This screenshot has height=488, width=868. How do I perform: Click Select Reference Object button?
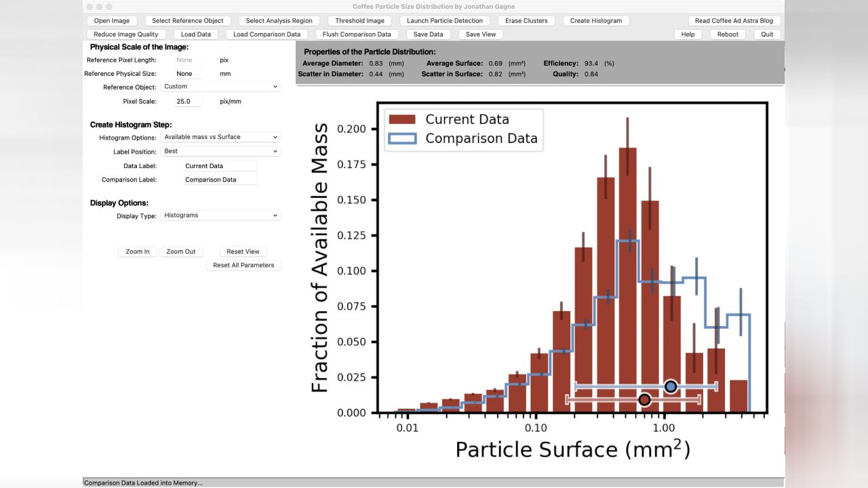(x=188, y=20)
